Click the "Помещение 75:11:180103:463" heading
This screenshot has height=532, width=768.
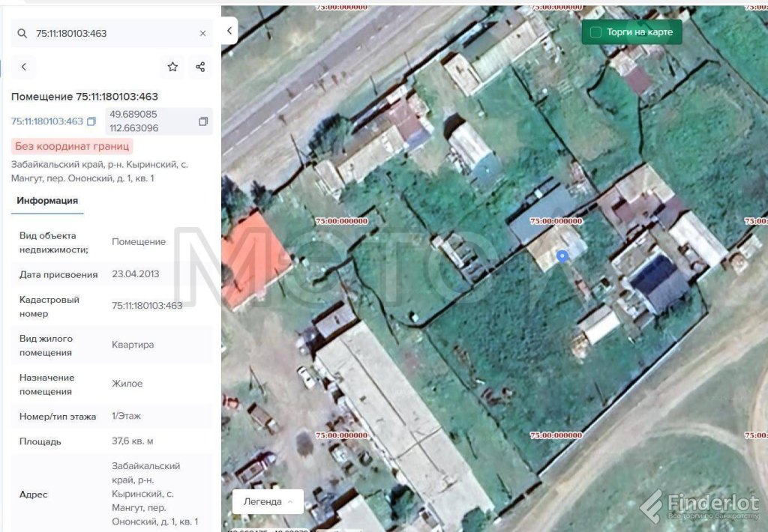(85, 97)
